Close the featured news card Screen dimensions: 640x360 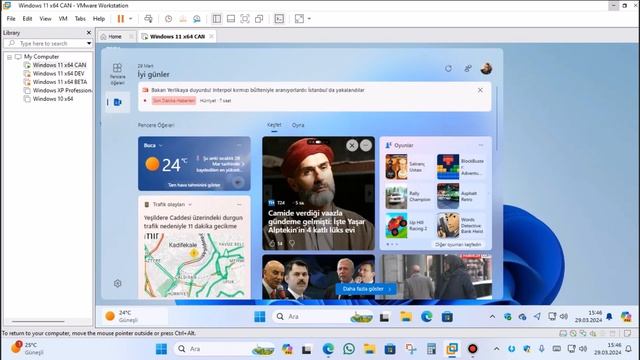tap(352, 145)
